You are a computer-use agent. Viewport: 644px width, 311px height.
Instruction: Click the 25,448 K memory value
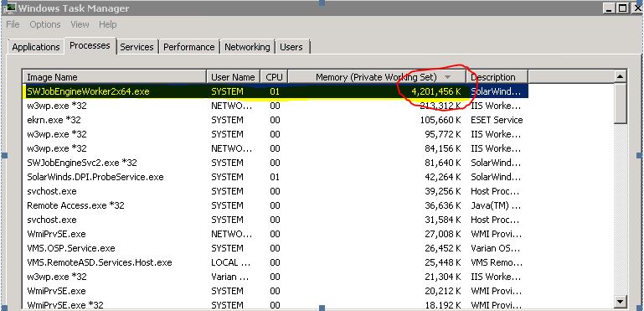[443, 262]
